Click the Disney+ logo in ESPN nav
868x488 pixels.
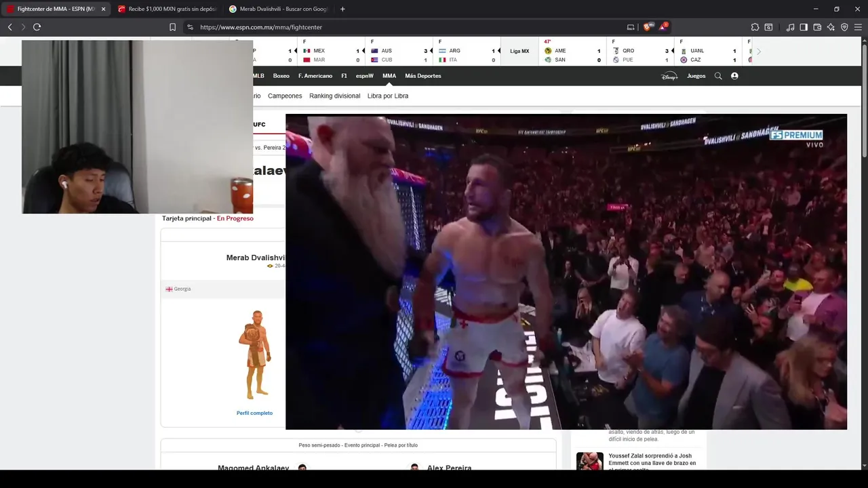pyautogui.click(x=669, y=76)
